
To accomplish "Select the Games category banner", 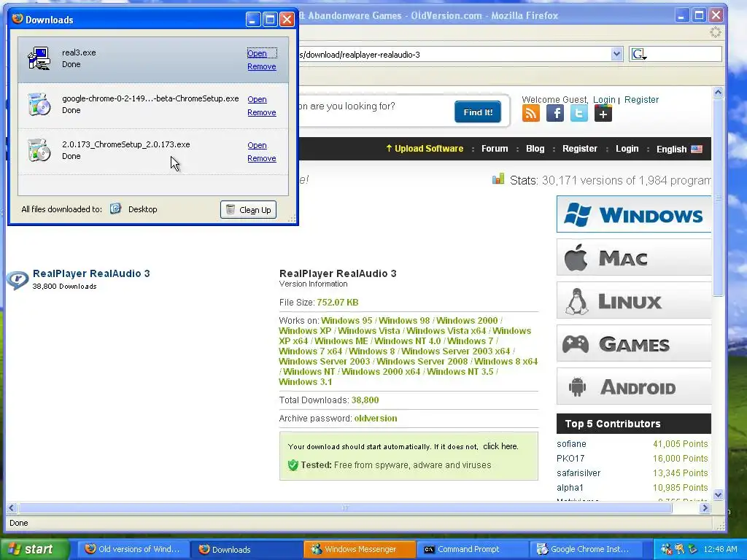I will tap(634, 343).
